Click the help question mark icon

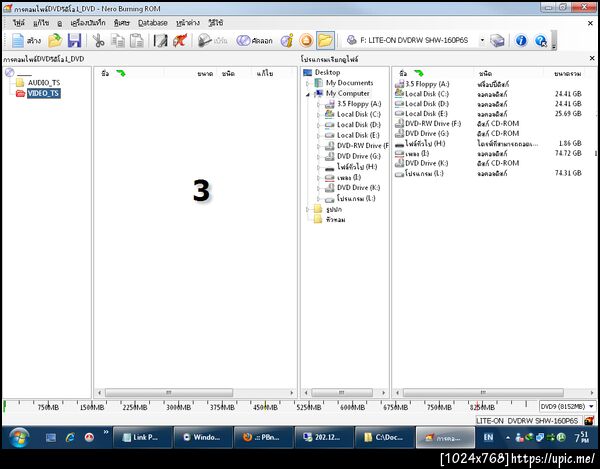[x=541, y=40]
